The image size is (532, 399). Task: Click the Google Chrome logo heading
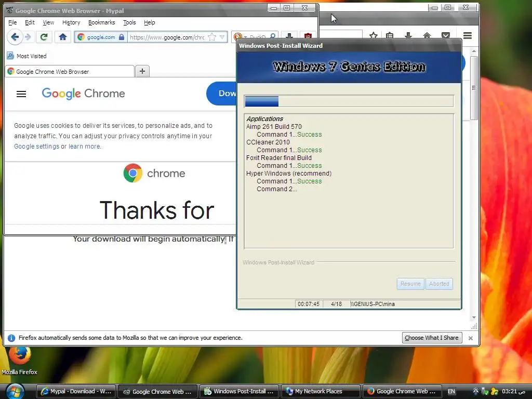pyautogui.click(x=84, y=94)
